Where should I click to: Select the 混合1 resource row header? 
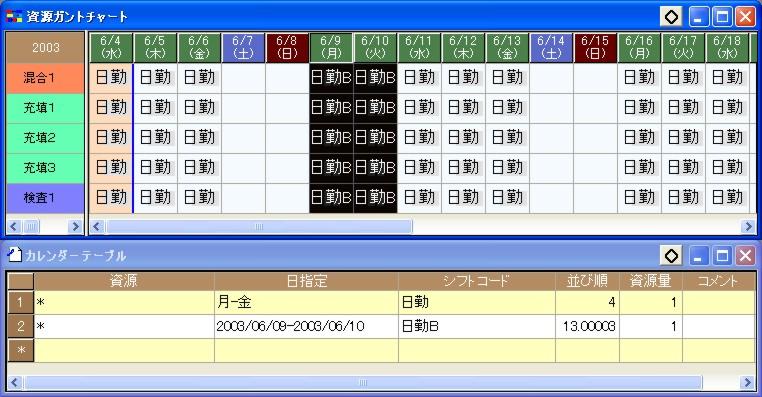[x=45, y=78]
